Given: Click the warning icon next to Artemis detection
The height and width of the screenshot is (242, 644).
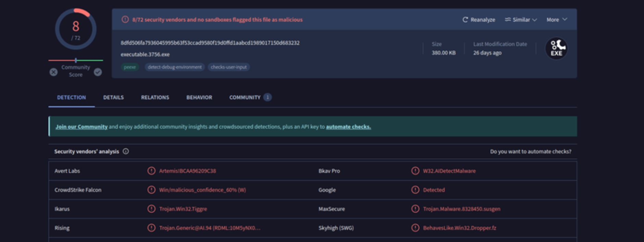Looking at the screenshot, I should coord(151,171).
